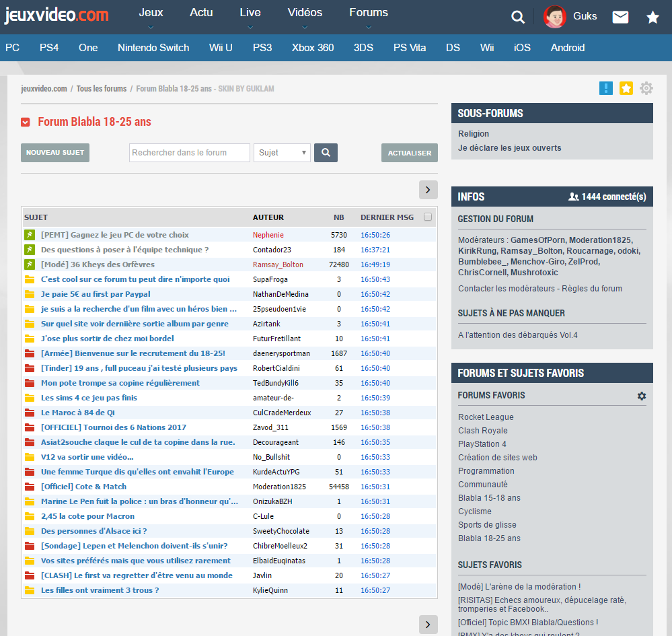Open the Religion sous-forum link
Image resolution: width=672 pixels, height=636 pixels.
point(474,134)
